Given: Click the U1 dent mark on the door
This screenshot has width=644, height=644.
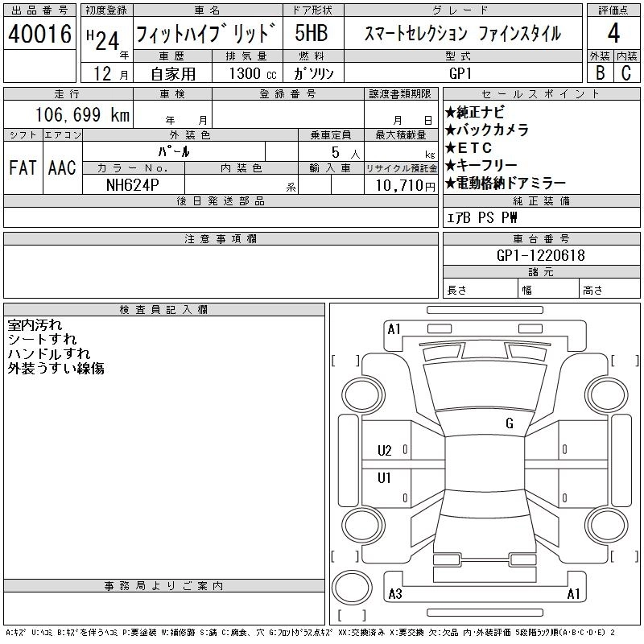Looking at the screenshot, I should coord(385,478).
